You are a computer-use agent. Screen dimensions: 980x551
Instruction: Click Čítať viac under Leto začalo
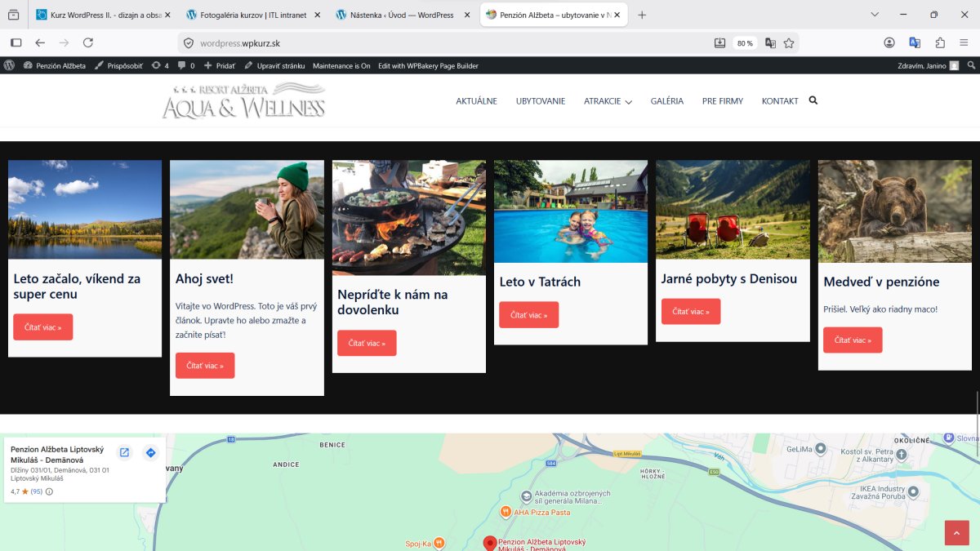coord(42,327)
